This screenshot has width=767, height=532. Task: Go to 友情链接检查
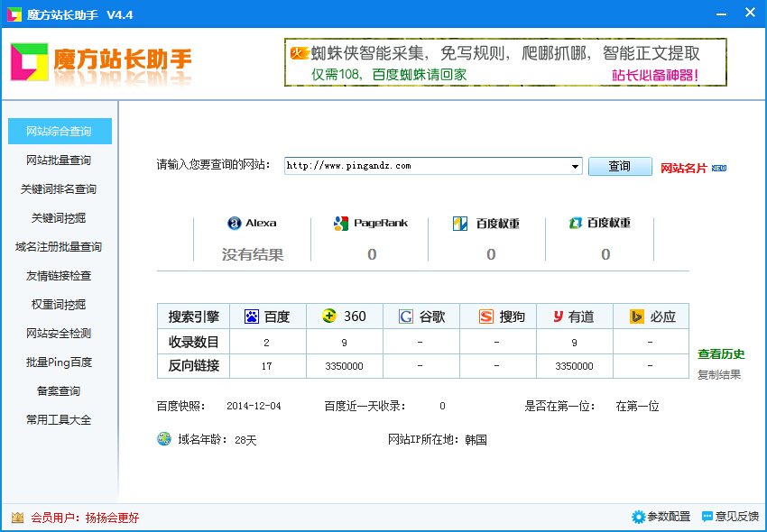tap(59, 275)
